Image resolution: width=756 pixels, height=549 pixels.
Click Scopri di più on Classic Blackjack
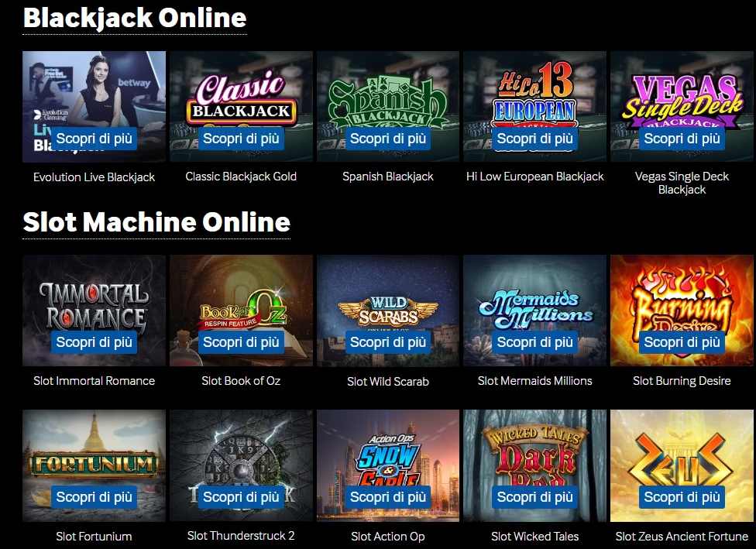coord(241,139)
